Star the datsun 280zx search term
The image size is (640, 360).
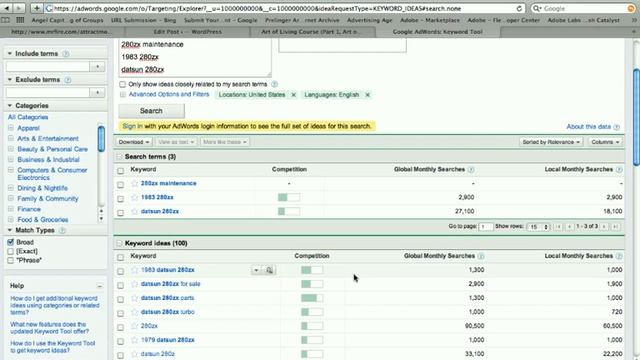coord(134,211)
